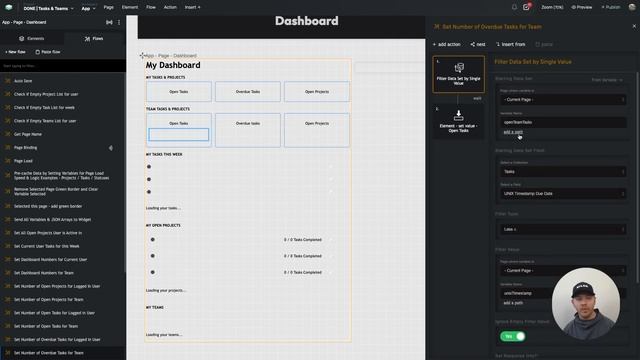Click the + New flow button

pos(16,52)
